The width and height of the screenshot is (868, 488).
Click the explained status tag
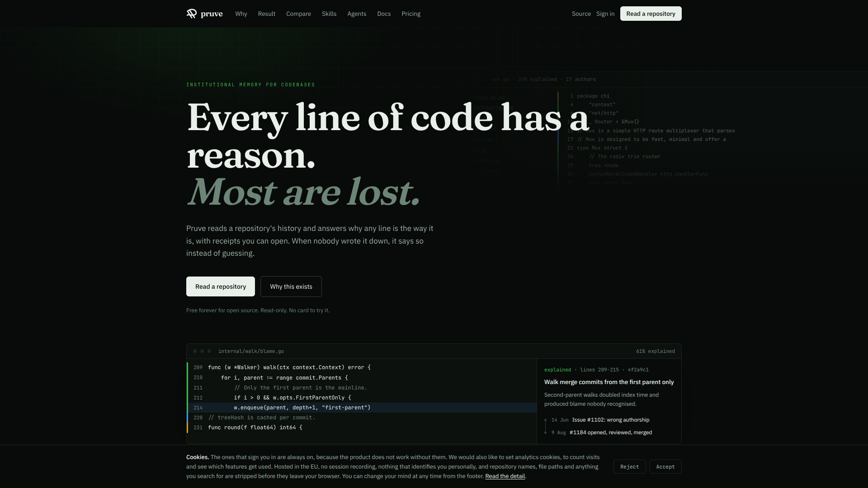(x=557, y=370)
